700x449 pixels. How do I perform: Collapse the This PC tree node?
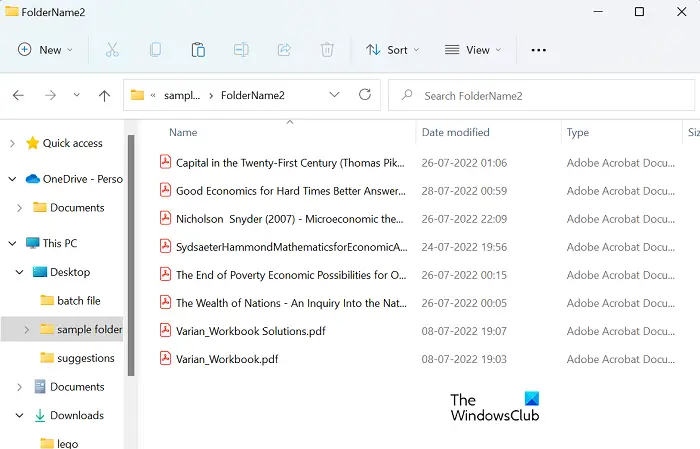[12, 243]
